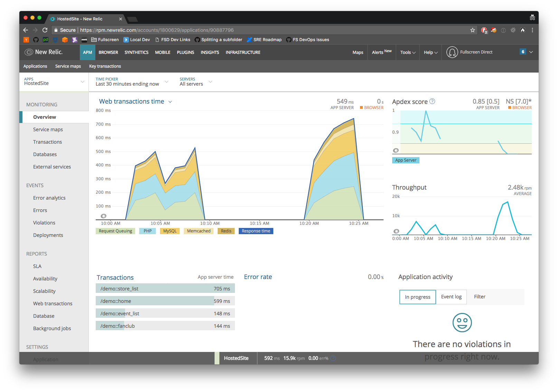Open the INSIGHTS menu item
The height and width of the screenshot is (392, 558).
tap(210, 52)
